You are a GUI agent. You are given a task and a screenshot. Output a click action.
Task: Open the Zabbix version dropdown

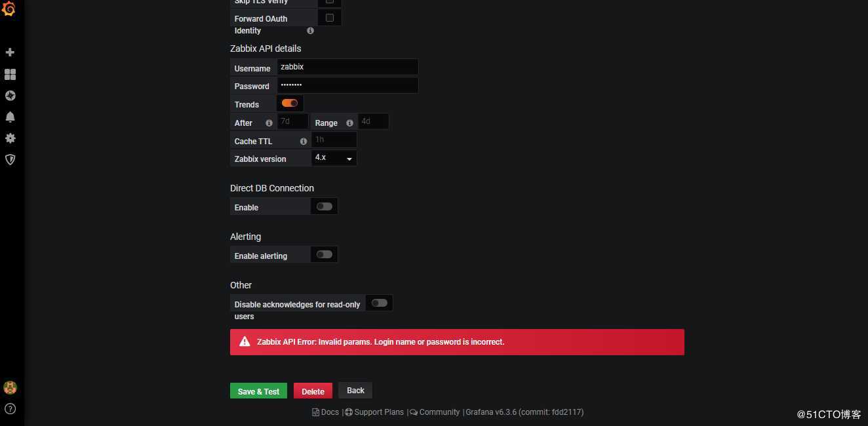coord(334,158)
